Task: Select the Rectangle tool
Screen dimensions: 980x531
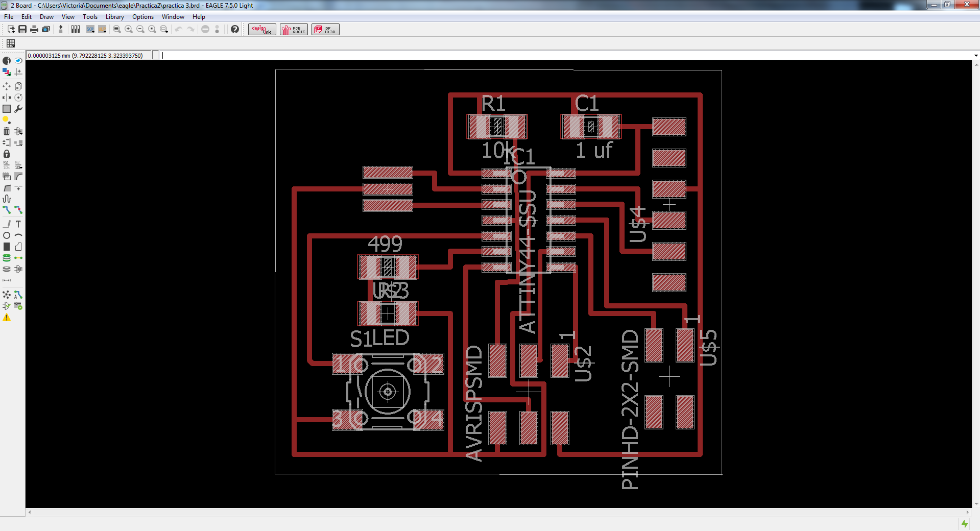Action: click(7, 247)
